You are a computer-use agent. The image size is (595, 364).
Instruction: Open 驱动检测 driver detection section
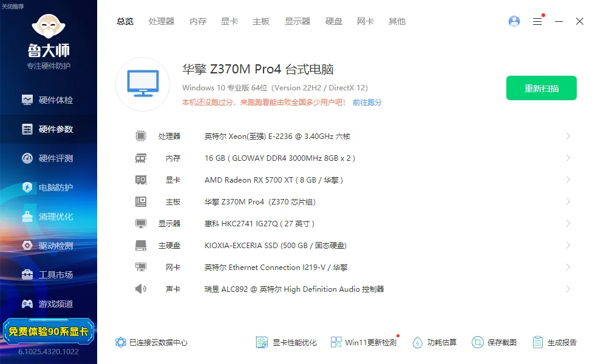[48, 246]
